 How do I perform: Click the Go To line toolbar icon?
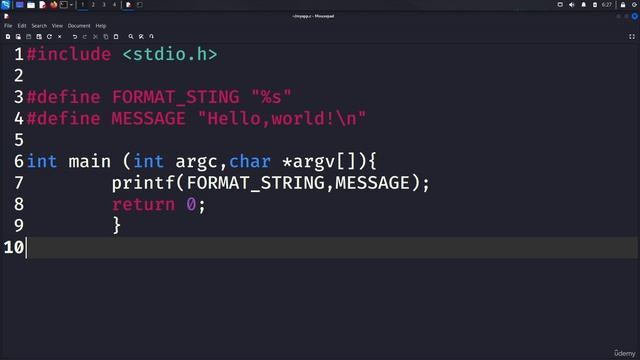click(x=151, y=37)
